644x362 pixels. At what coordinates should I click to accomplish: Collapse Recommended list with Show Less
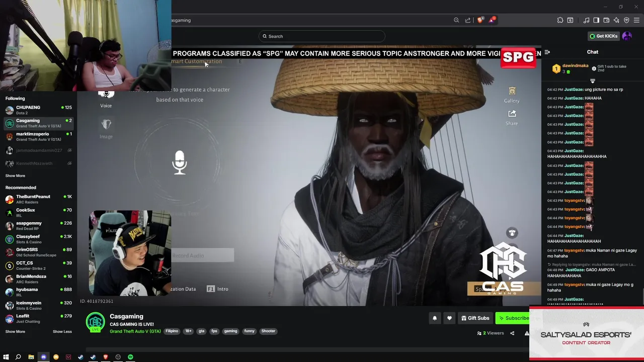click(x=62, y=331)
